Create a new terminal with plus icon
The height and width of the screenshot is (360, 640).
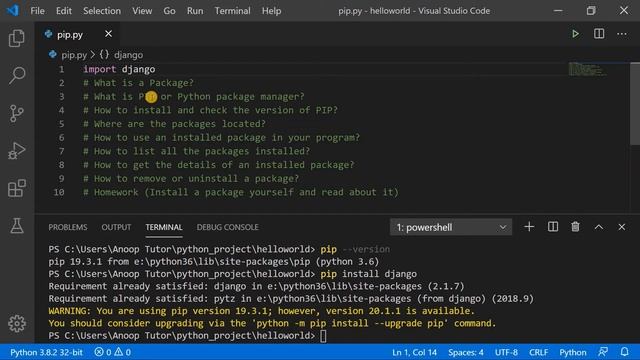[529, 227]
